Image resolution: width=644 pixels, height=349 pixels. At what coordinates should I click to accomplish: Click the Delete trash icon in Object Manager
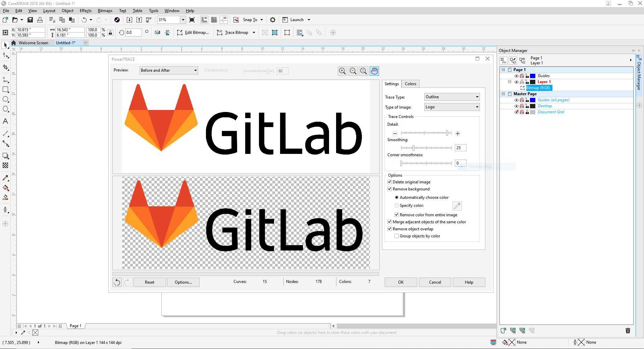628,331
